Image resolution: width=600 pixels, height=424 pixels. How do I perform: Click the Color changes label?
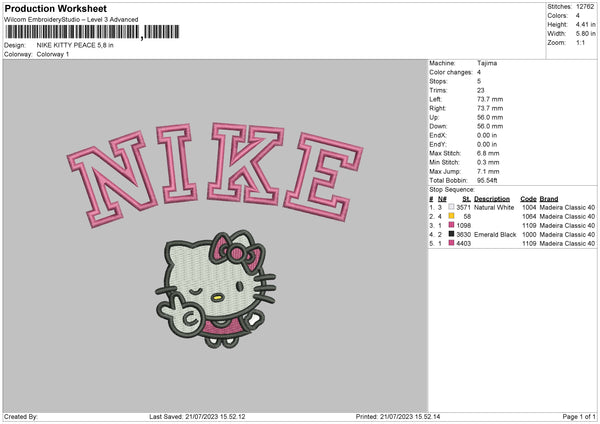coord(451,72)
